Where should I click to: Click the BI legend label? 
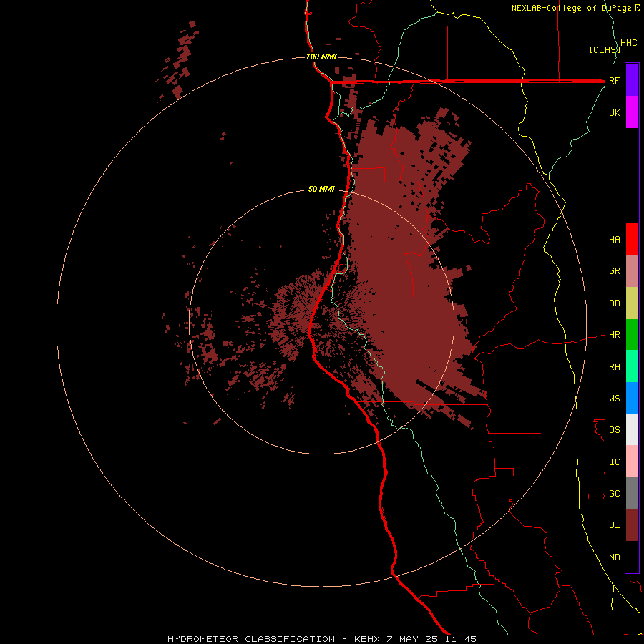(x=614, y=525)
